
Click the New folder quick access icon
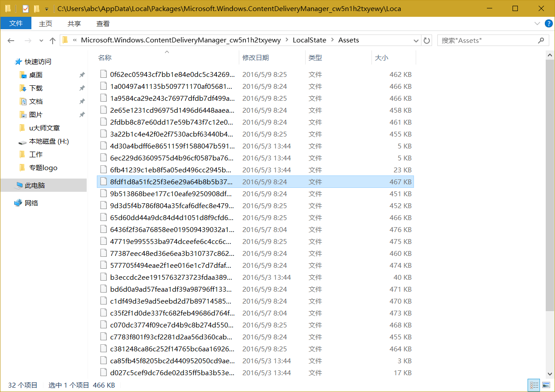(37, 9)
